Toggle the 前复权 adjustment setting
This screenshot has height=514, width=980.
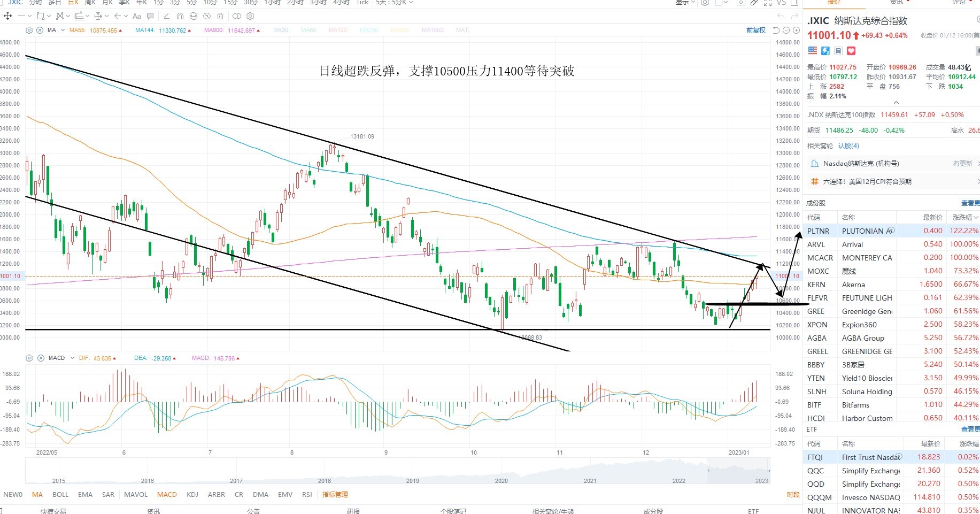pos(756,30)
